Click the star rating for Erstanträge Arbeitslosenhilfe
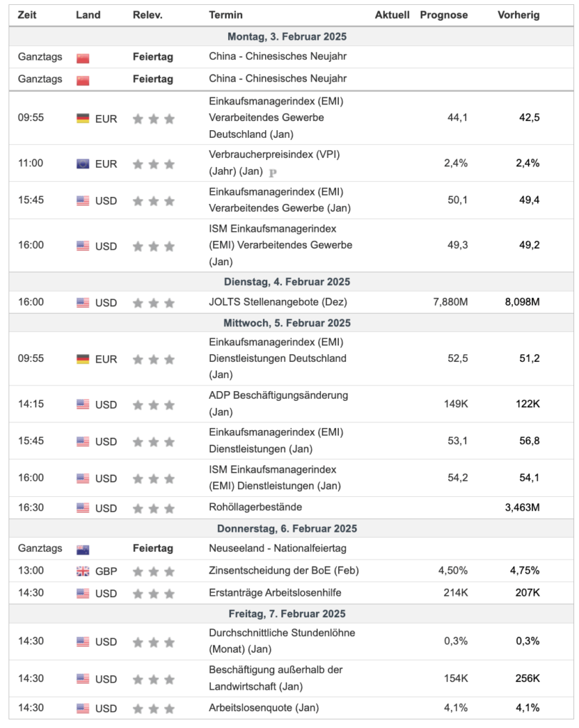The width and height of the screenshot is (579, 728). tap(153, 594)
